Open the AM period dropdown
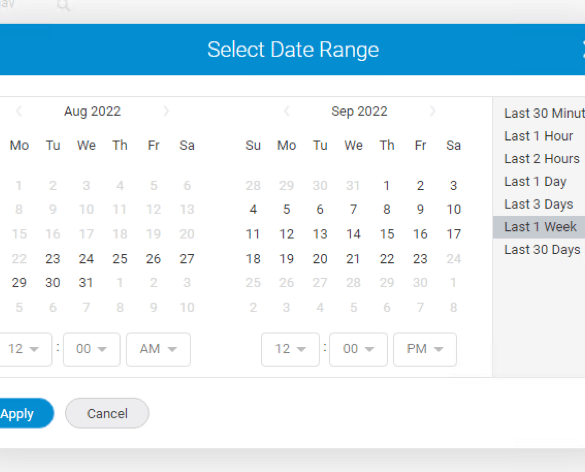Viewport: 585px width, 472px height. [158, 349]
